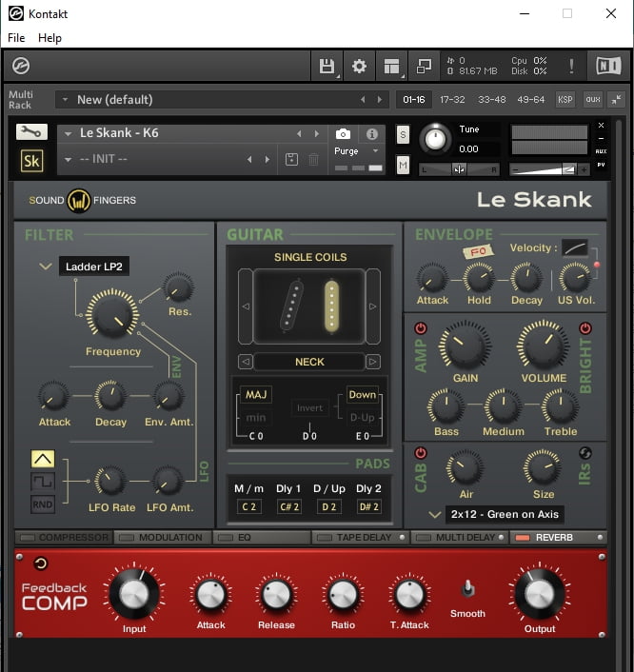Viewport: 634px width, 672px height.
Task: Click the save floppy disk icon
Action: [327, 67]
